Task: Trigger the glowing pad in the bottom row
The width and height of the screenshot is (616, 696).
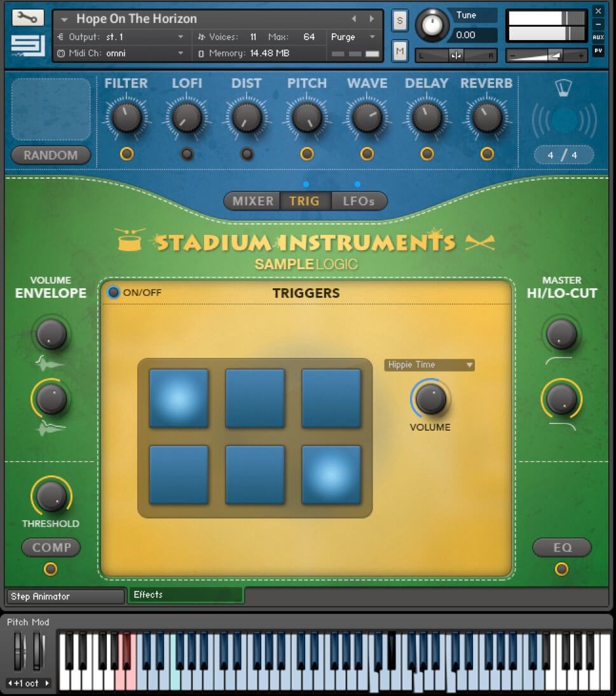Action: pyautogui.click(x=331, y=475)
